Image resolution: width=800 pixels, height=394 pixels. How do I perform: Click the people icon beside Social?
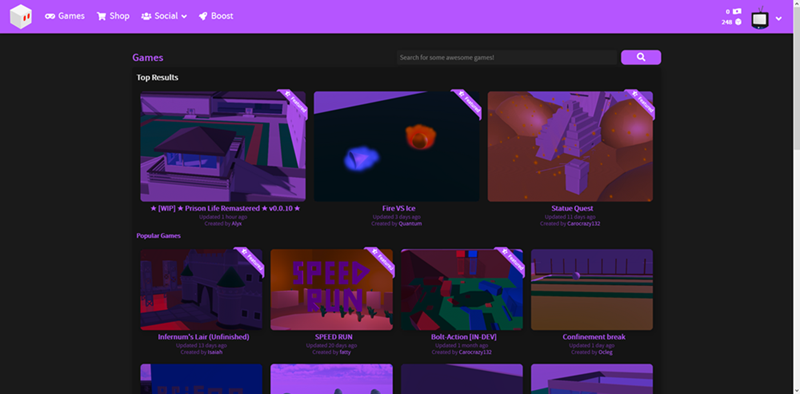pos(146,16)
